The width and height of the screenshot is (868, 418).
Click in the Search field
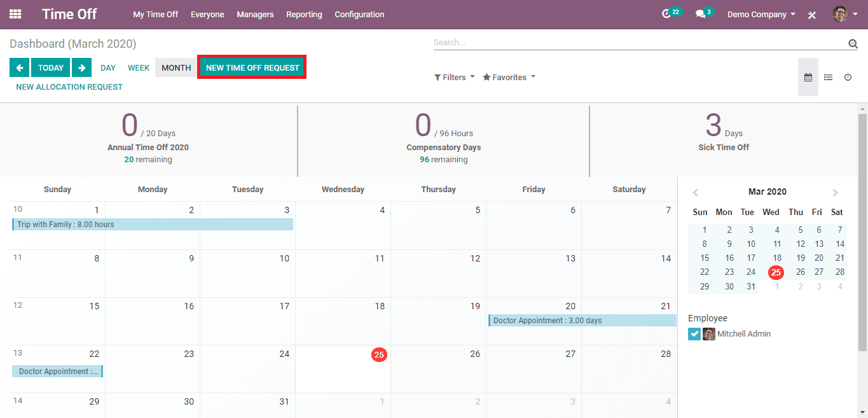pyautogui.click(x=639, y=43)
